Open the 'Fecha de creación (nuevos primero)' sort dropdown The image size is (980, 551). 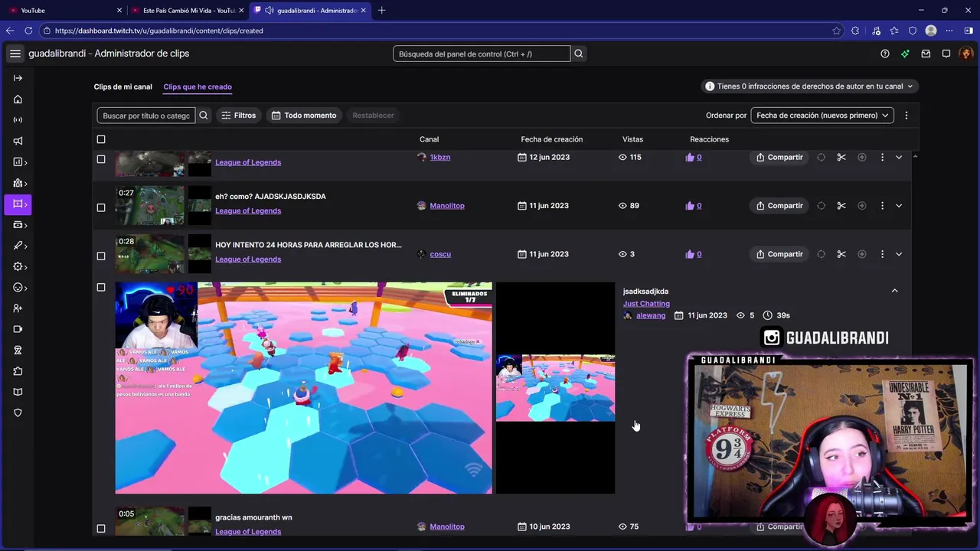point(822,116)
